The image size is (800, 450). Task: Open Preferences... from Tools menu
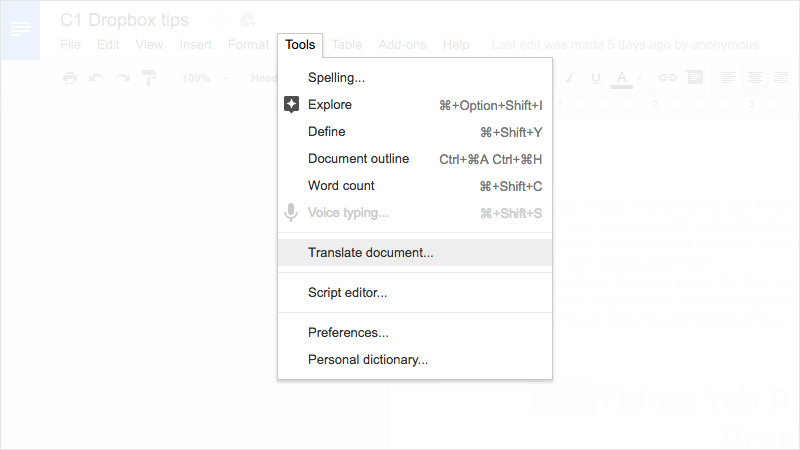point(415,333)
